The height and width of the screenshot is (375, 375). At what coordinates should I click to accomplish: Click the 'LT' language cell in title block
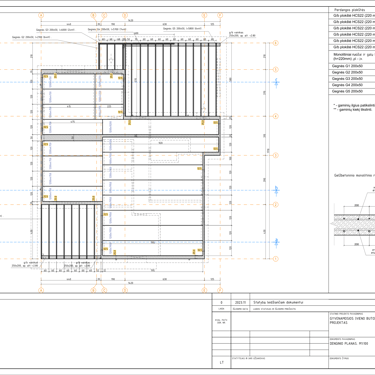click(221, 363)
